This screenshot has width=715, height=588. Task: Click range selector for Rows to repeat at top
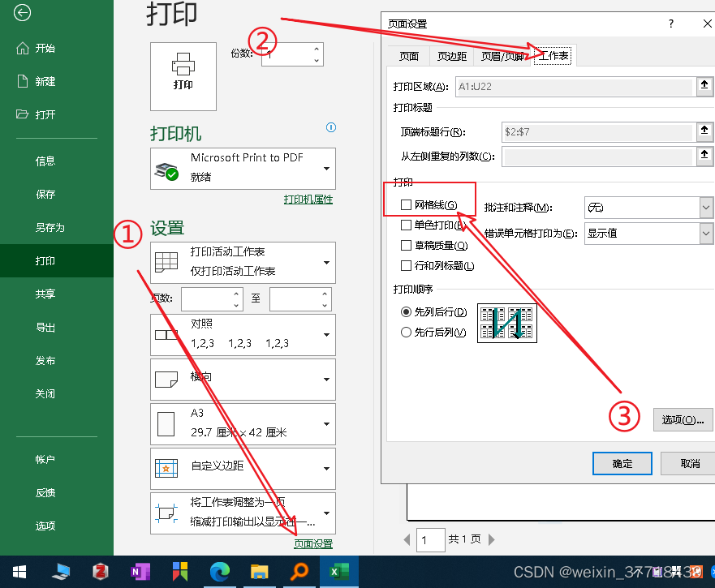click(x=704, y=131)
